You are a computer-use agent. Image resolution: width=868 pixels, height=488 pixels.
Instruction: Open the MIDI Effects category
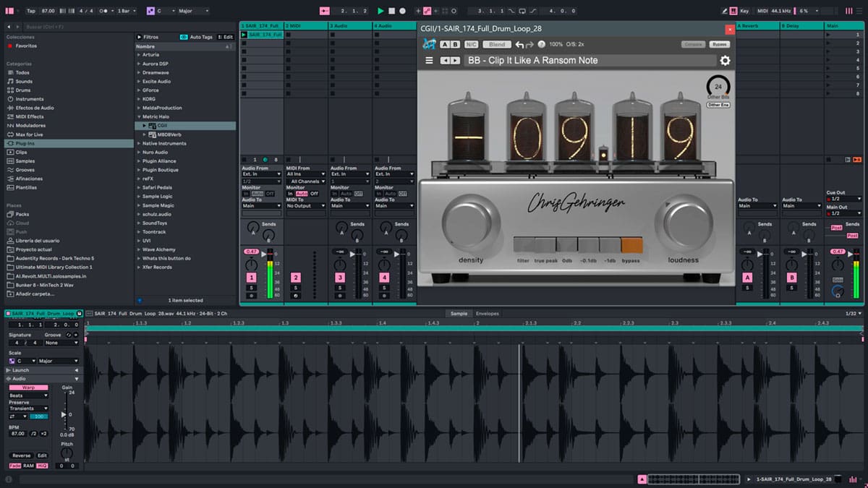(x=29, y=116)
